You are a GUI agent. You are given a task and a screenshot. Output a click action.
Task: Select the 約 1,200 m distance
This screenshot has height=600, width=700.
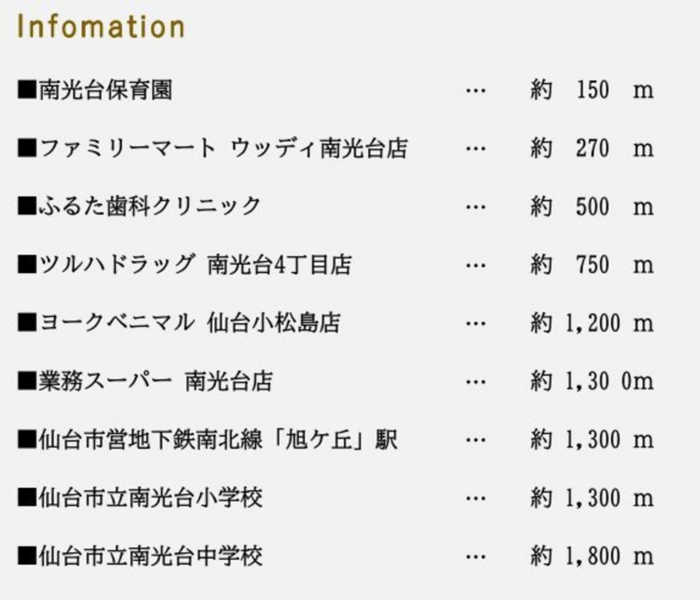click(591, 323)
